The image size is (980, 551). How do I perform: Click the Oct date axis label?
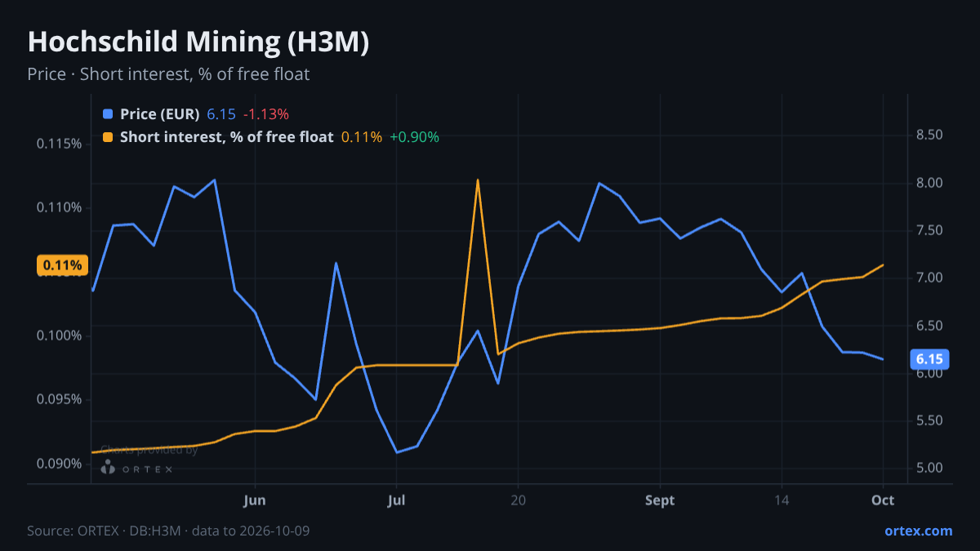pyautogui.click(x=883, y=500)
